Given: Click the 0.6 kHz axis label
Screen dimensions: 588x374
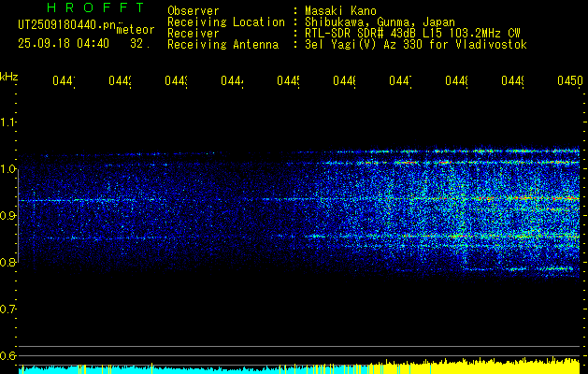Looking at the screenshot, I should tap(8, 355).
